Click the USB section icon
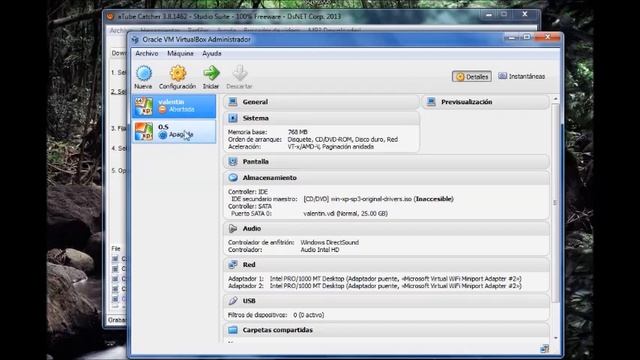Screen dimensions: 640x360 click(x=233, y=301)
